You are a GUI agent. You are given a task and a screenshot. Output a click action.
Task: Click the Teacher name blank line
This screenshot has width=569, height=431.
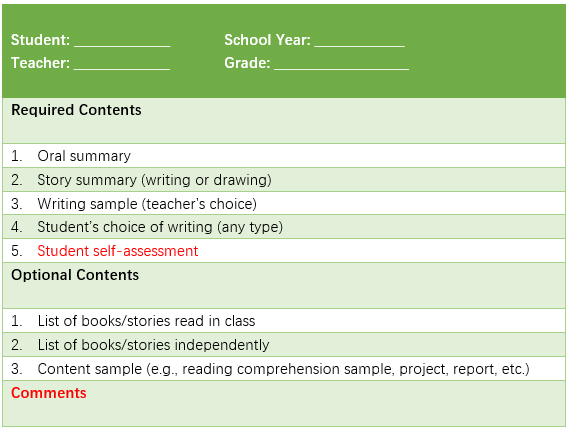[122, 65]
